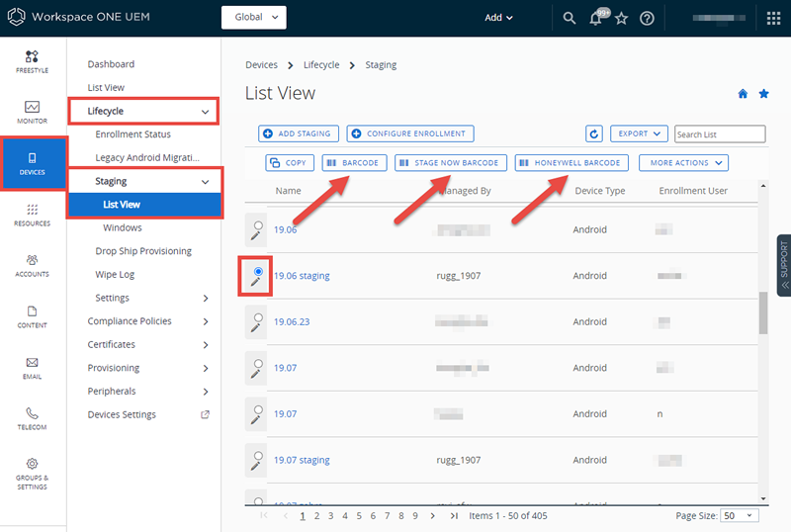Click the Workspace ONE UEM logo
Image resolution: width=791 pixels, height=532 pixels.
click(x=16, y=17)
